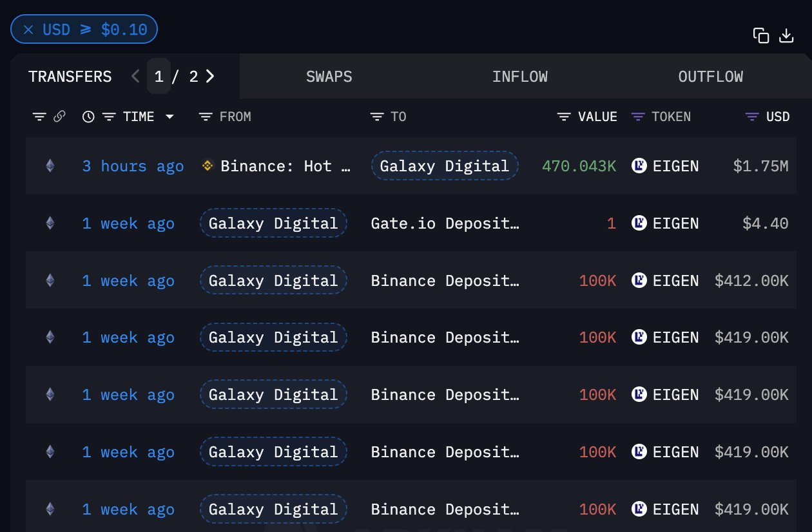Open Galaxy Digital sender in the $412.00K row
The image size is (812, 532).
(x=273, y=281)
